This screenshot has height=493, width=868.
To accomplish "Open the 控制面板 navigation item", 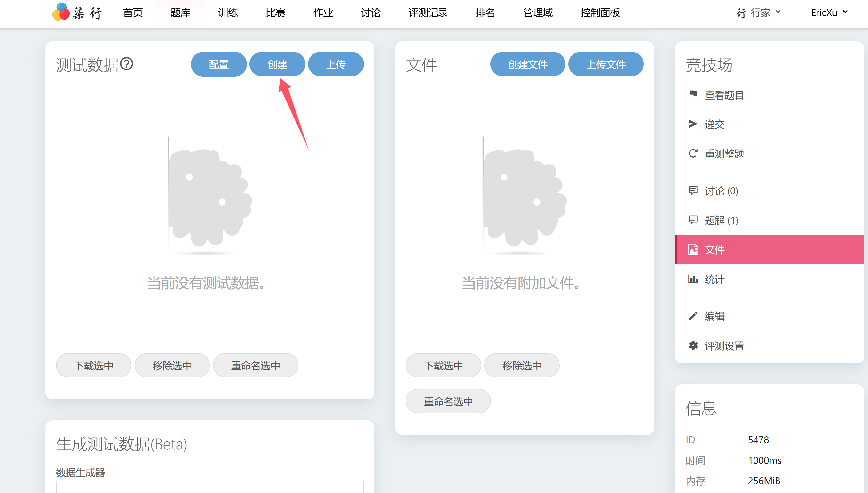I will tap(600, 12).
